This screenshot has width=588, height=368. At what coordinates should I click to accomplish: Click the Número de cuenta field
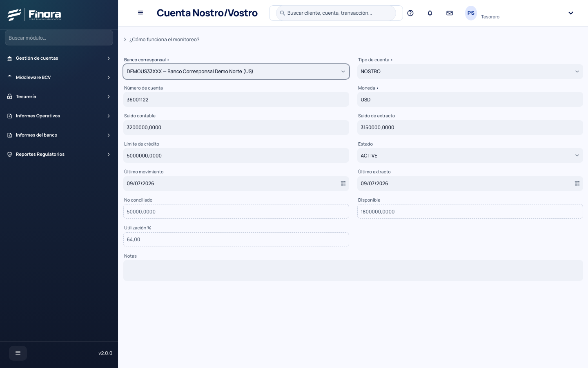[x=236, y=100]
